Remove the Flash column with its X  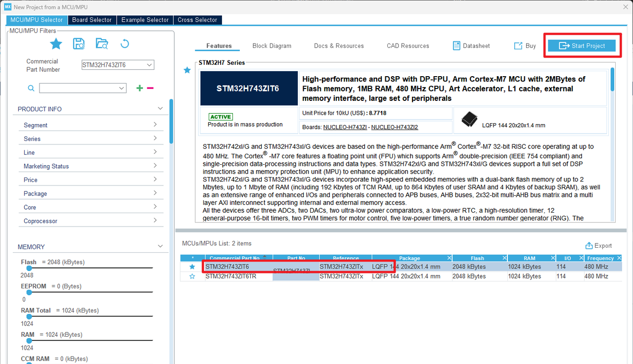pyautogui.click(x=504, y=258)
